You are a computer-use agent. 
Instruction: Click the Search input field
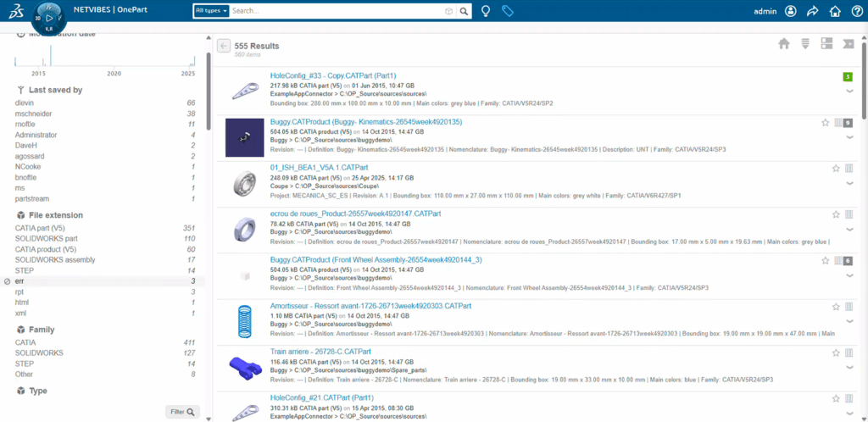pos(337,11)
